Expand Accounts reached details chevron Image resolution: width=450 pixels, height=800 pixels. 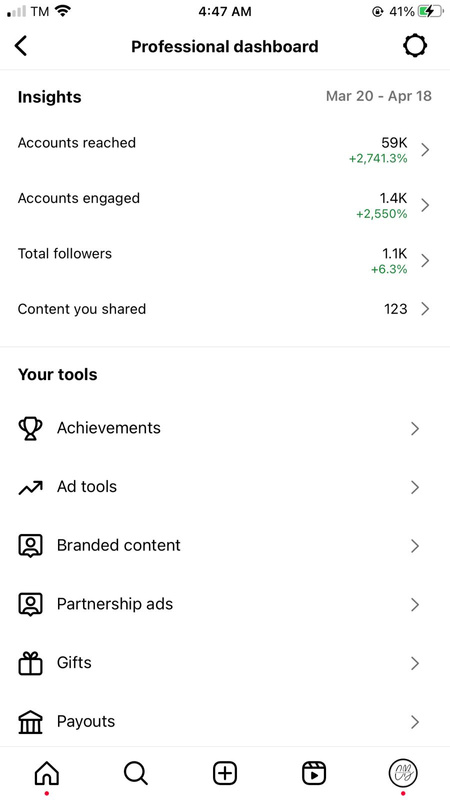pyautogui.click(x=425, y=149)
